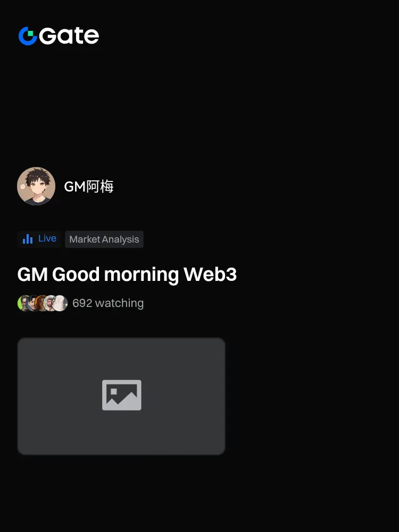Screen dimensions: 399x532
Task: Open the streamer's anime profile avatar
Action: tap(36, 186)
